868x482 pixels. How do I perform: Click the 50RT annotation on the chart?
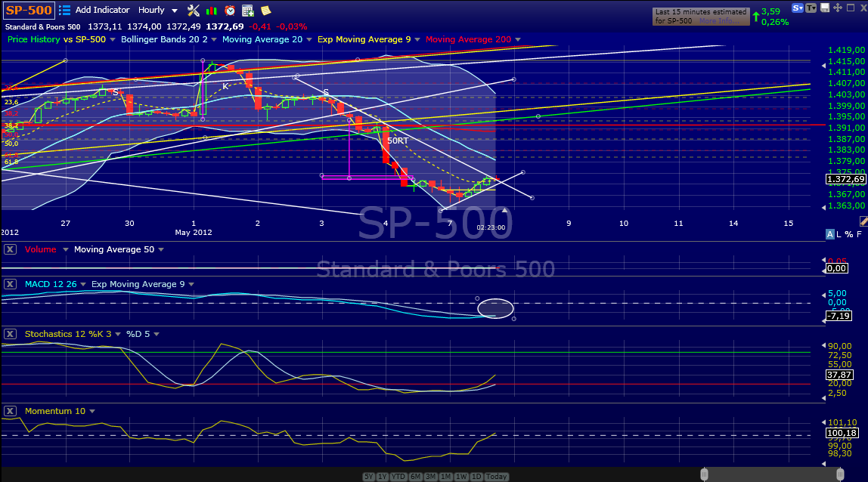(398, 141)
